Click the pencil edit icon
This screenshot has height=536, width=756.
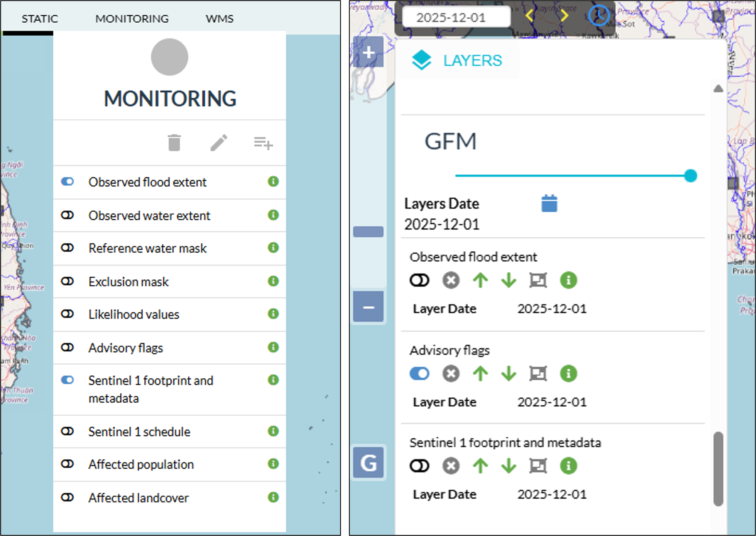(x=219, y=143)
